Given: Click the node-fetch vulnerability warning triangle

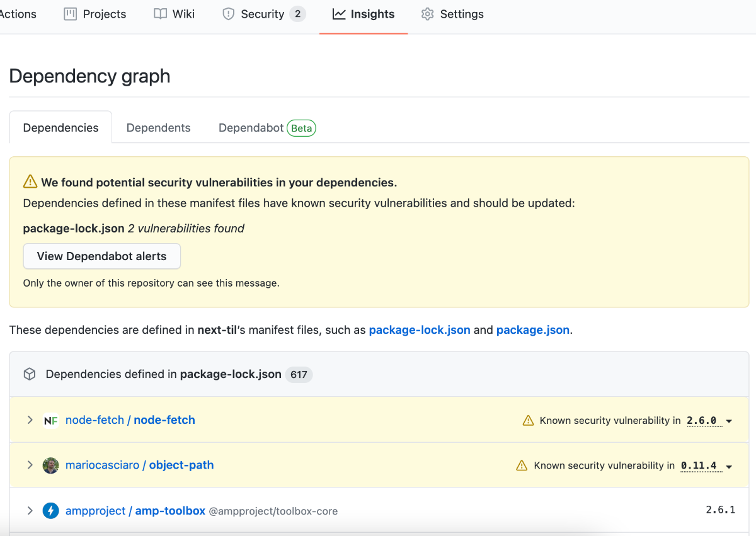Looking at the screenshot, I should 528,420.
